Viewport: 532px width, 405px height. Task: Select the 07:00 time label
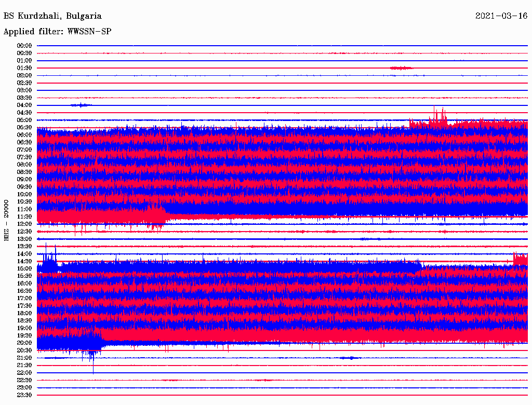[x=24, y=150]
